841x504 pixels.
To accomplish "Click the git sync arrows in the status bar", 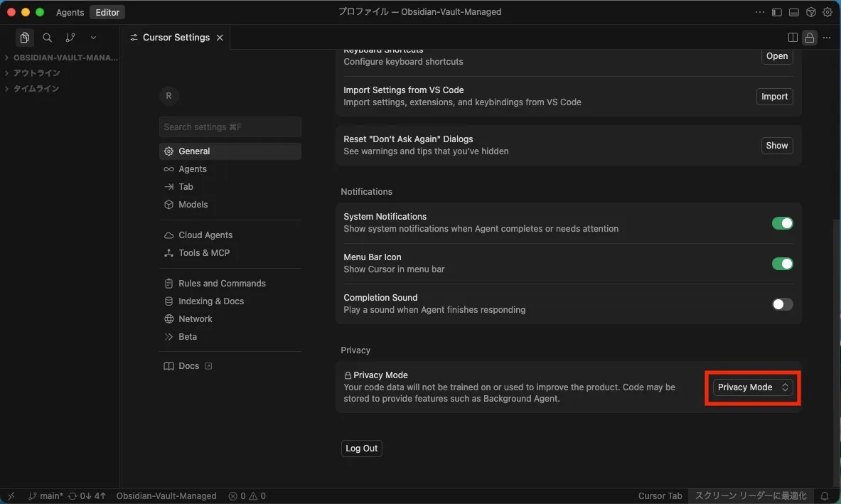I will 71,495.
